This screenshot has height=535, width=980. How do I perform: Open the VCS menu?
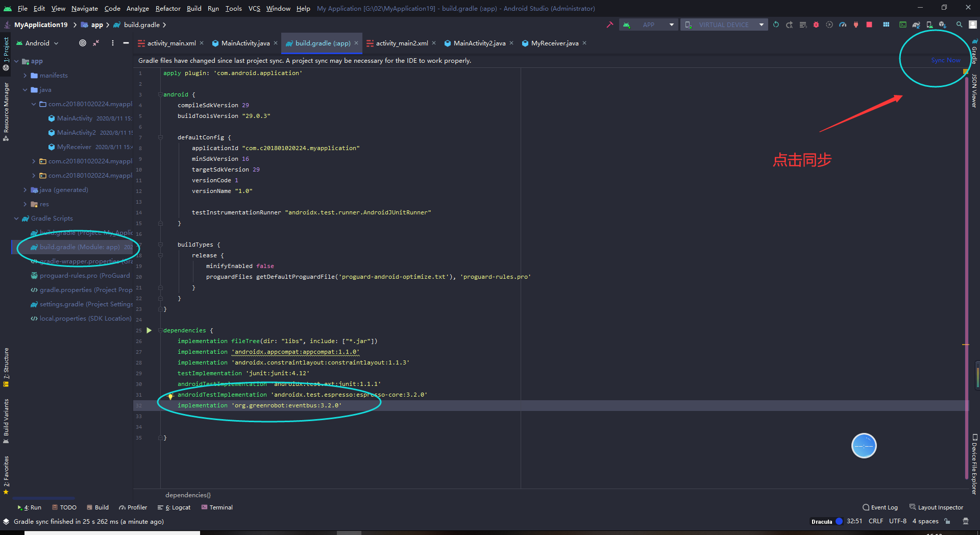254,8
